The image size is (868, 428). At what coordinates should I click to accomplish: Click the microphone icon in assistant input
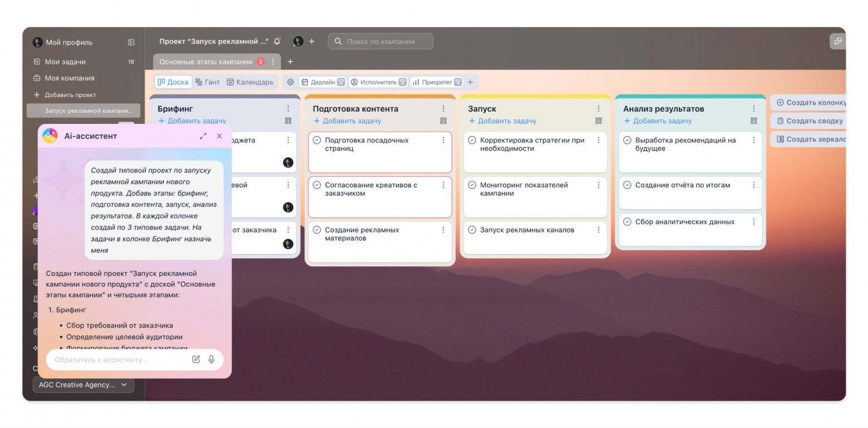tap(211, 360)
